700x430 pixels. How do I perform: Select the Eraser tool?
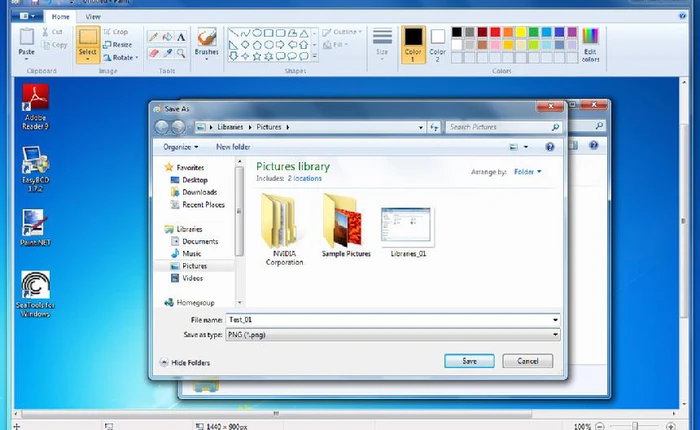[x=153, y=53]
